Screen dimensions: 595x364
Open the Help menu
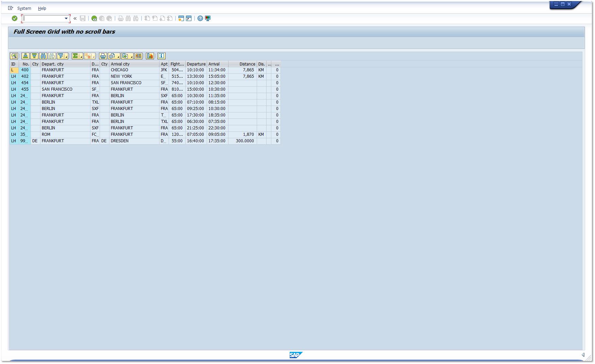point(42,8)
